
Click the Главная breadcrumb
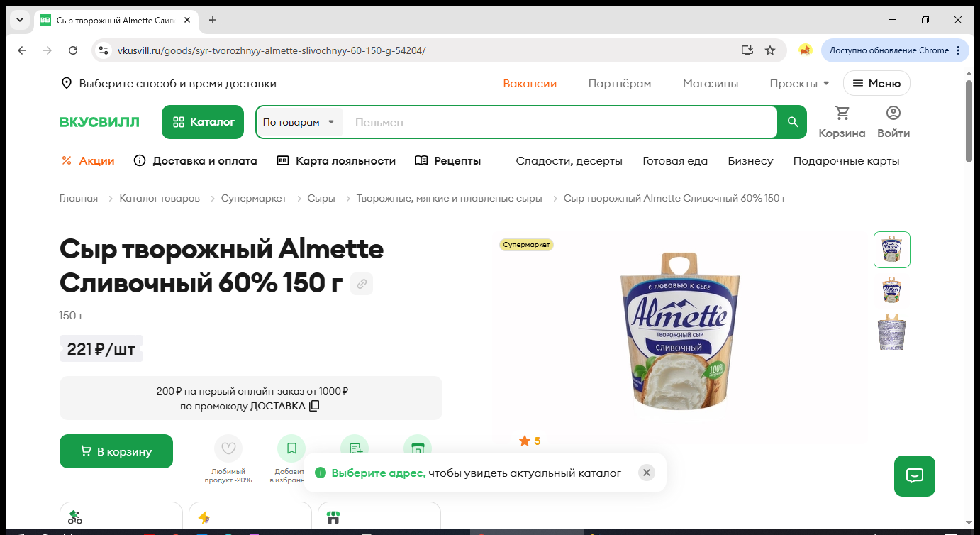pos(79,199)
